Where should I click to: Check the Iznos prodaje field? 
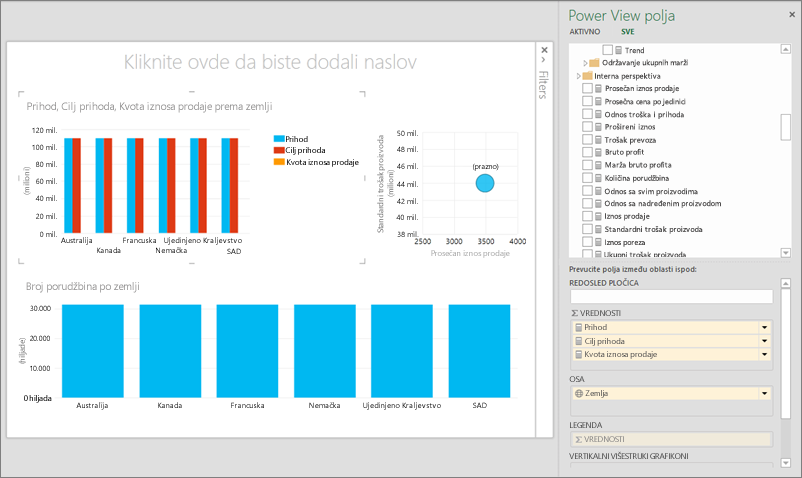587,216
